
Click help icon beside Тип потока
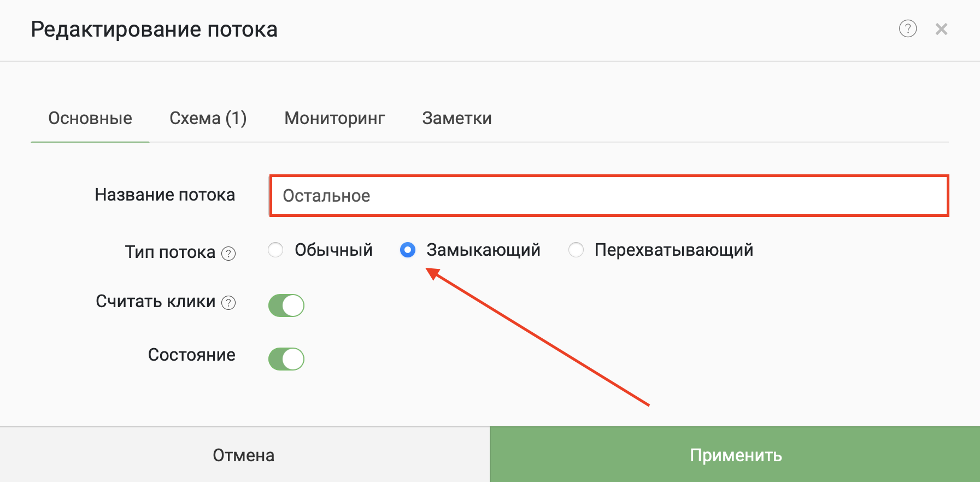tap(228, 254)
